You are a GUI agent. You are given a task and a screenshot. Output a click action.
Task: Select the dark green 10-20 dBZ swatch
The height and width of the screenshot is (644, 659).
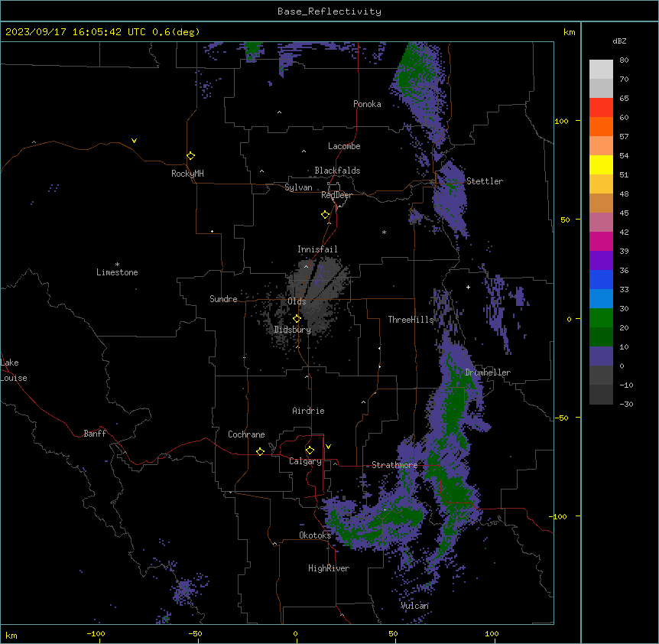(x=601, y=337)
